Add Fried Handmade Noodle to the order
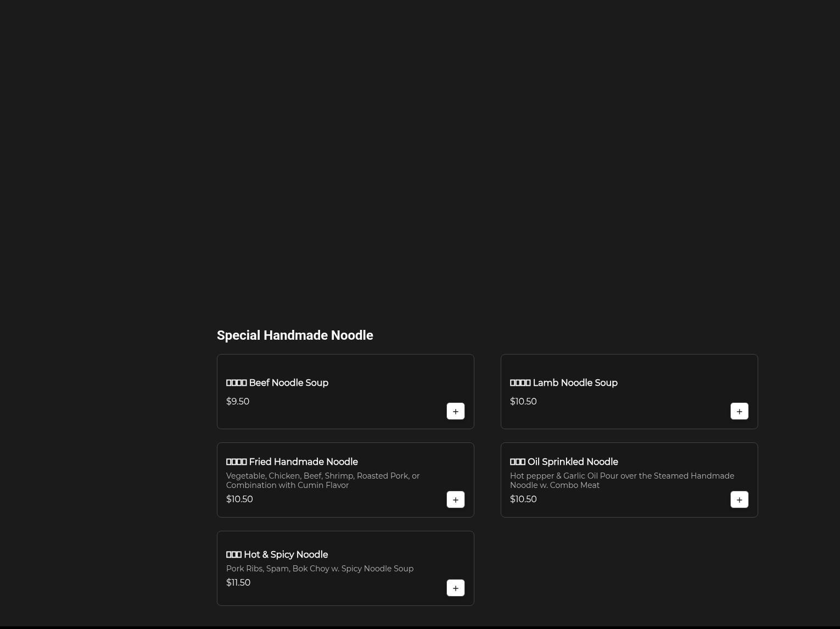Screen dimensions: 840x629 (x=456, y=499)
